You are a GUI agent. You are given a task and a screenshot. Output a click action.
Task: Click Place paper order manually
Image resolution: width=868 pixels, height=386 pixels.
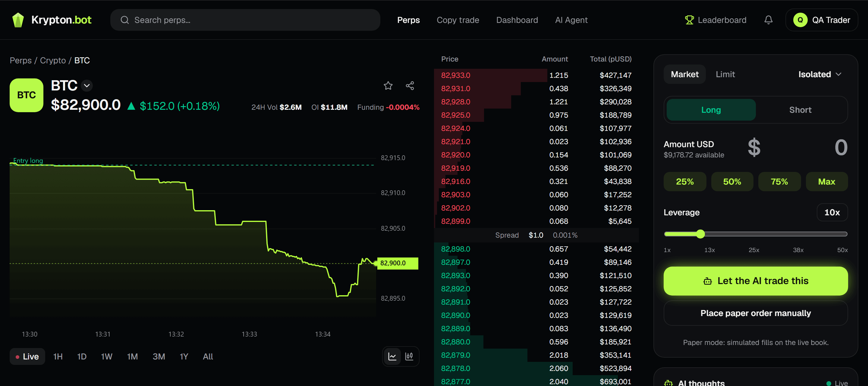tap(756, 313)
